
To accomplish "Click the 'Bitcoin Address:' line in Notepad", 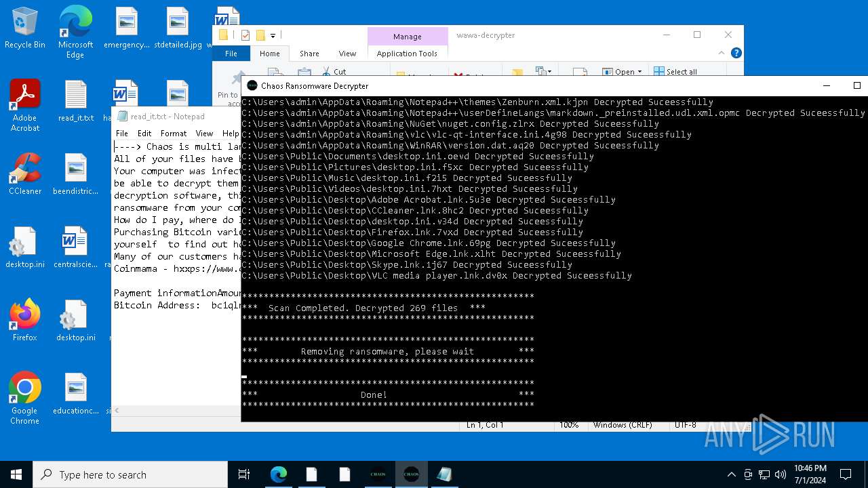I will (x=177, y=305).
